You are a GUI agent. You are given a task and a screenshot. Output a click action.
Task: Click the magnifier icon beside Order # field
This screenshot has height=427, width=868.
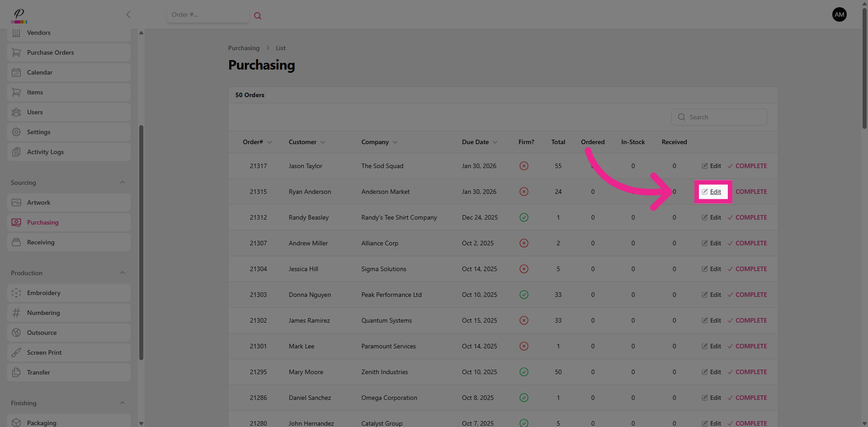coord(258,16)
